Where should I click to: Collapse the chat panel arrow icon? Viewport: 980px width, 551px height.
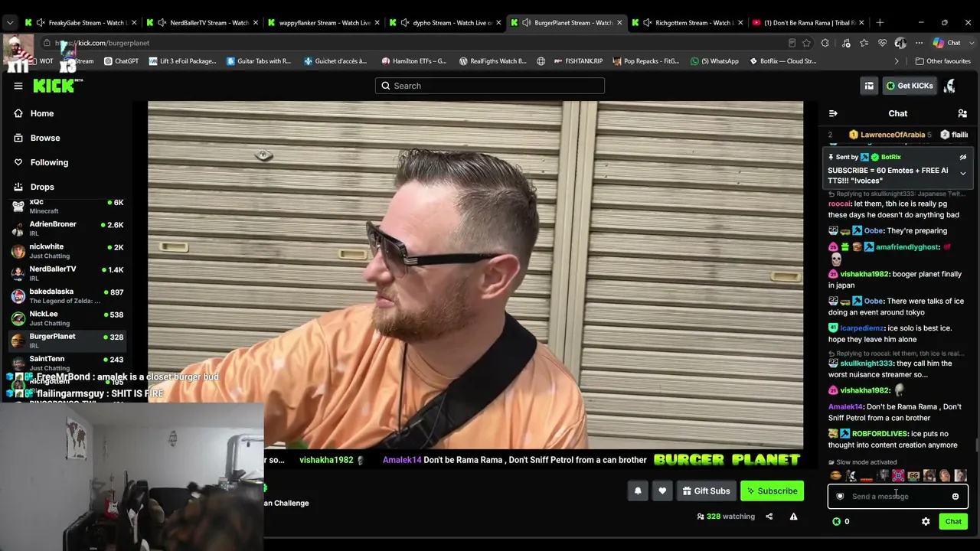coord(833,113)
